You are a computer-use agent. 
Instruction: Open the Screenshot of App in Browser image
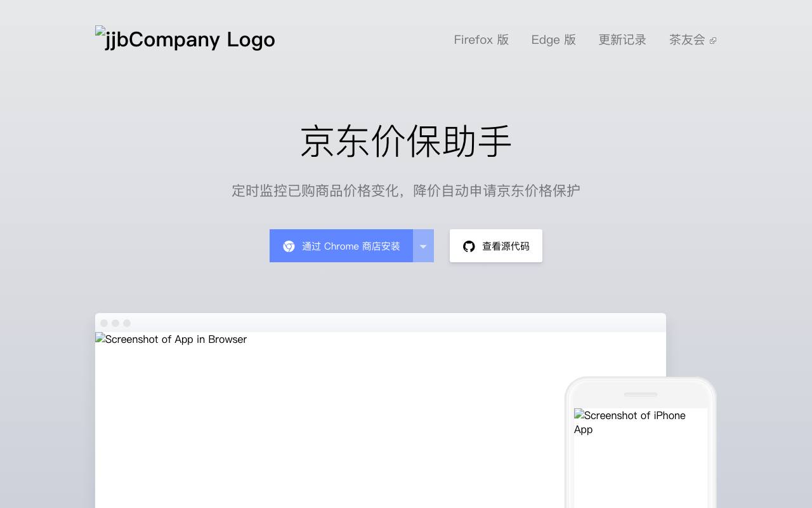[x=381, y=420]
